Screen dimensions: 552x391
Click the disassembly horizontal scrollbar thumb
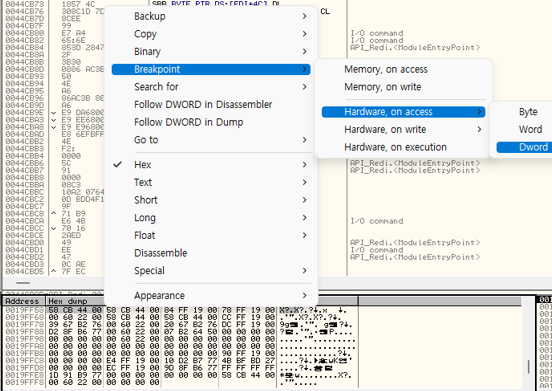pos(23,283)
